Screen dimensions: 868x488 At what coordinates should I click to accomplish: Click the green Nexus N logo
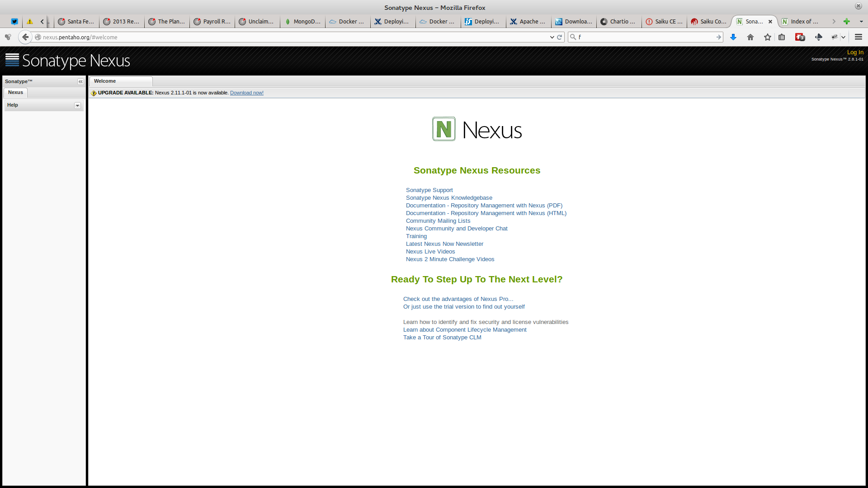click(x=444, y=129)
